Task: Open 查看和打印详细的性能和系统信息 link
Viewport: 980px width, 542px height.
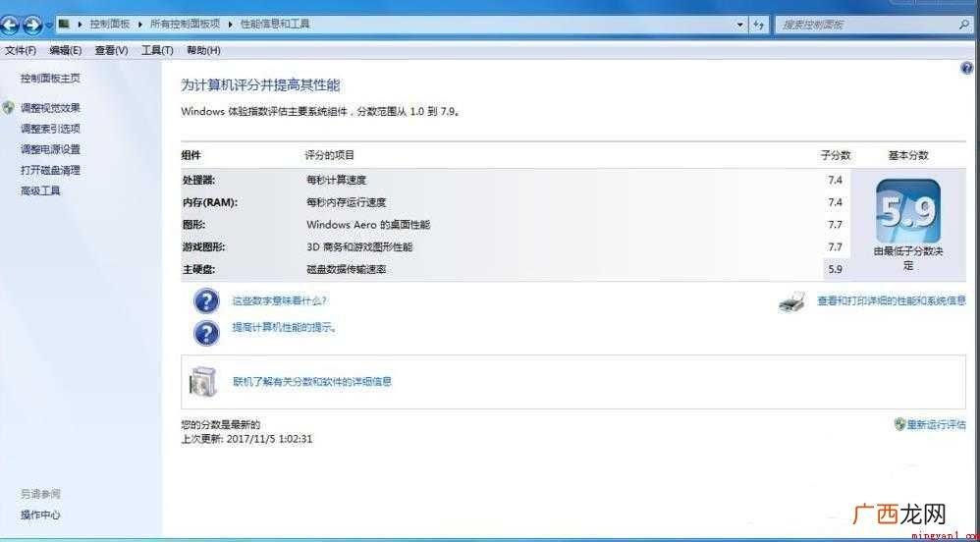Action: point(892,300)
